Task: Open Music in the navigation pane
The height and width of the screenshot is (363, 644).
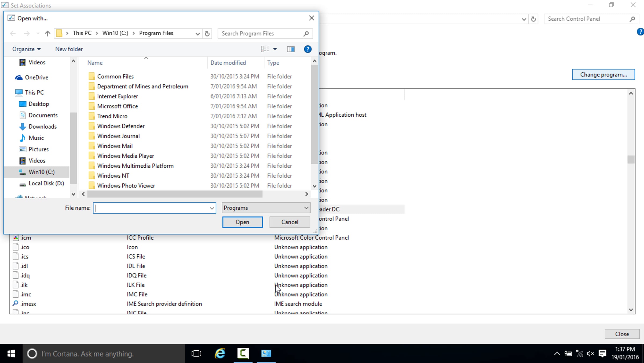Action: [36, 138]
